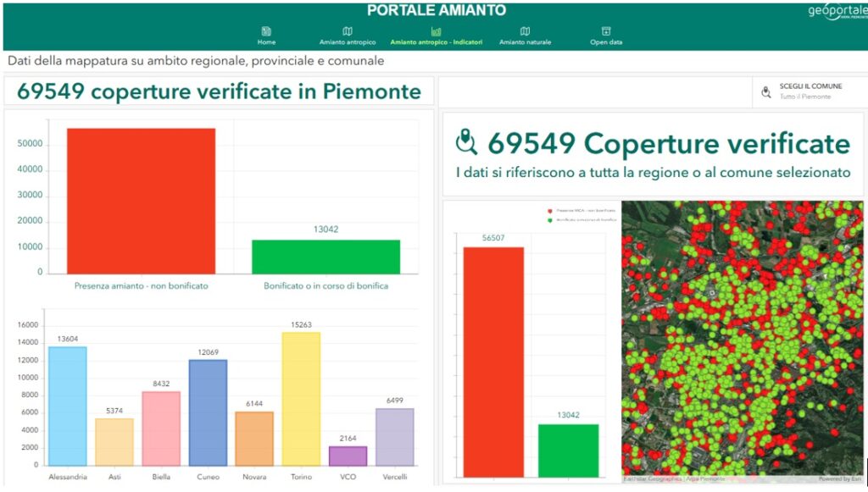Click the 8432 value above Biella
The image size is (868, 492).
click(x=161, y=384)
